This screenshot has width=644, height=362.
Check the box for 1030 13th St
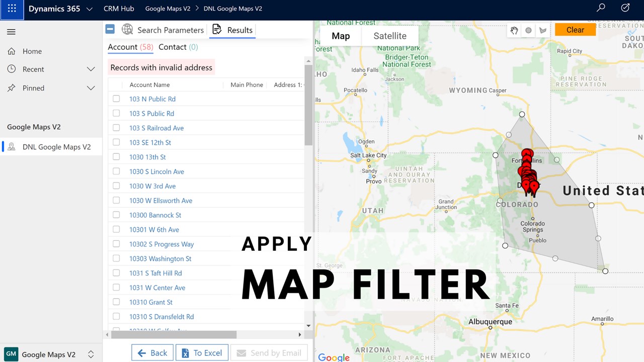(116, 157)
